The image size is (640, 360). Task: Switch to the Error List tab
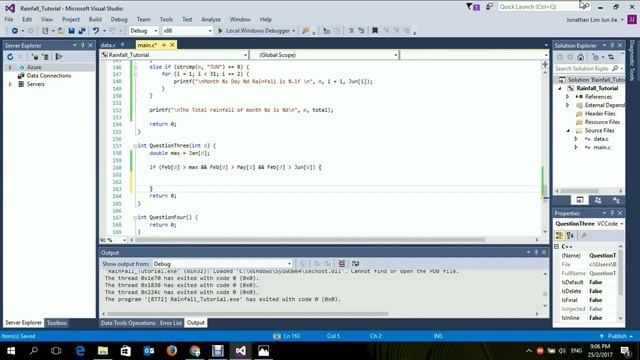(171, 323)
